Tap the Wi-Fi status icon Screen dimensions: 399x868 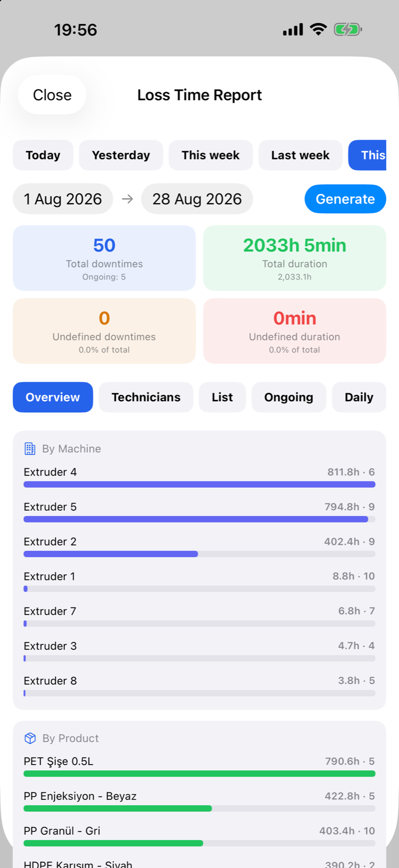pyautogui.click(x=318, y=29)
